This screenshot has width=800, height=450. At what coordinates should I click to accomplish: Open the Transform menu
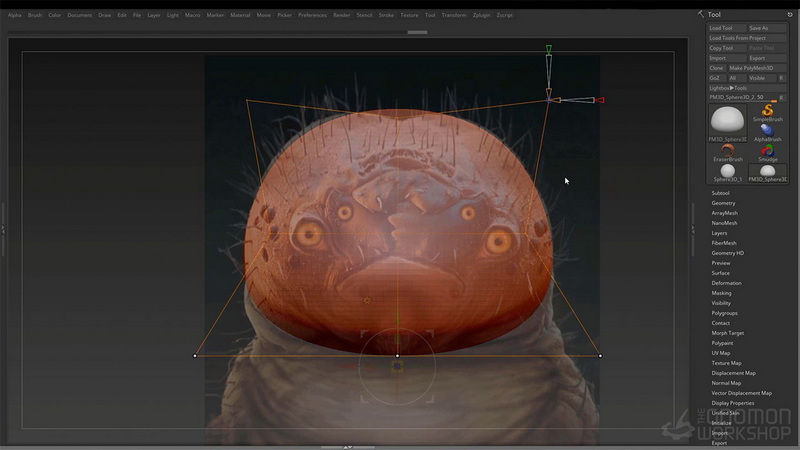[x=454, y=15]
